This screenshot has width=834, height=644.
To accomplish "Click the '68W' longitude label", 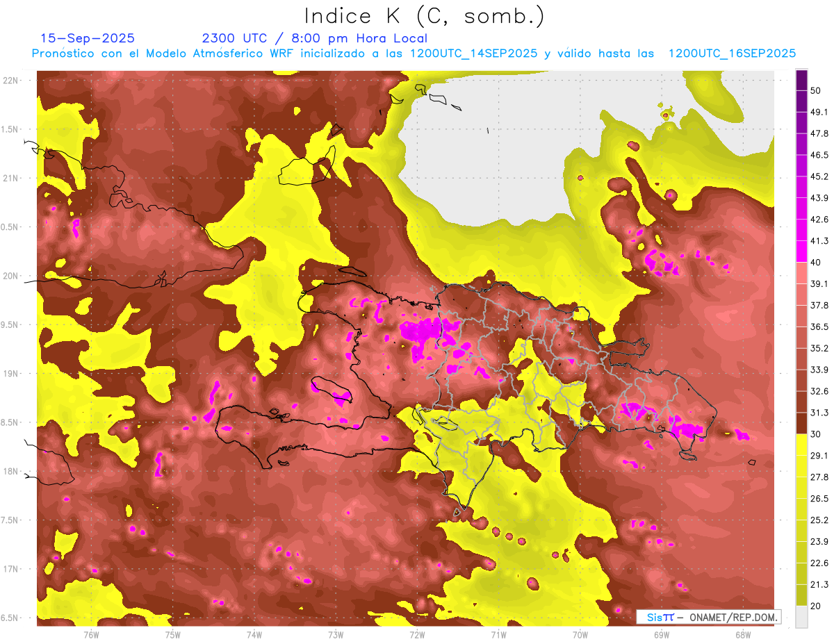I will pos(743,635).
